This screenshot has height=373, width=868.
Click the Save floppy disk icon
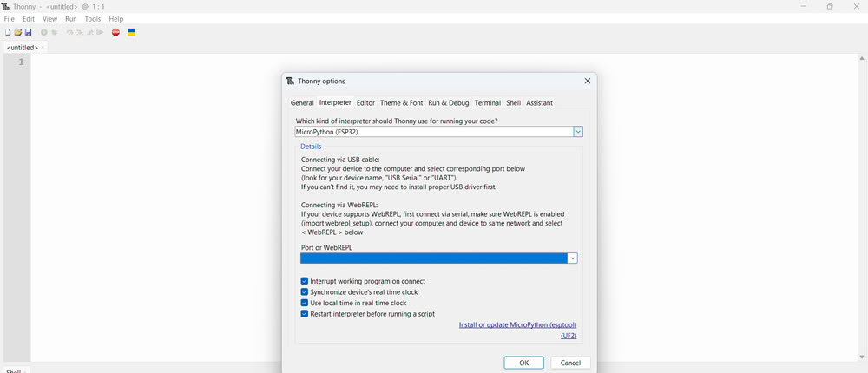29,32
